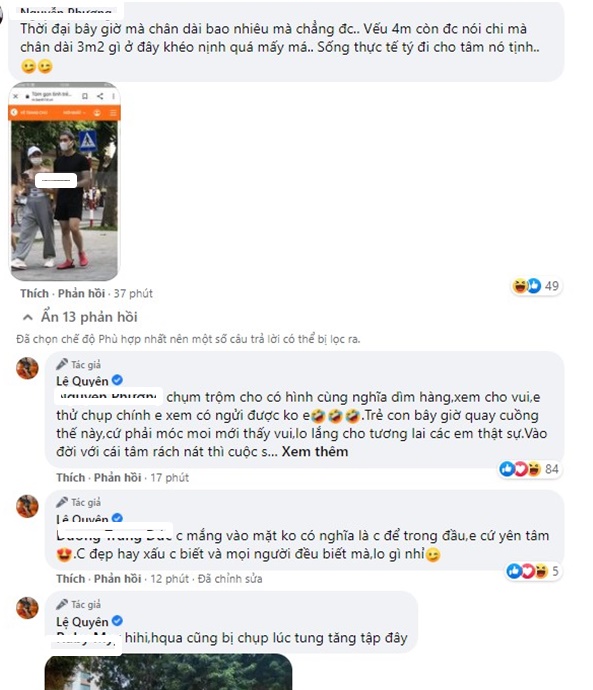Open the partially visible photo at bottom
The height and width of the screenshot is (690, 593).
coord(168,672)
